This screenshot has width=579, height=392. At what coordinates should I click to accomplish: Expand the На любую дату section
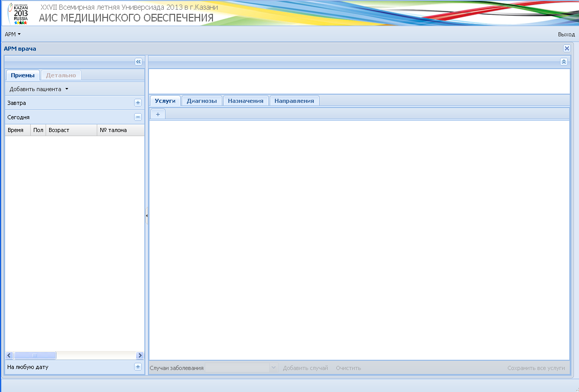(138, 367)
